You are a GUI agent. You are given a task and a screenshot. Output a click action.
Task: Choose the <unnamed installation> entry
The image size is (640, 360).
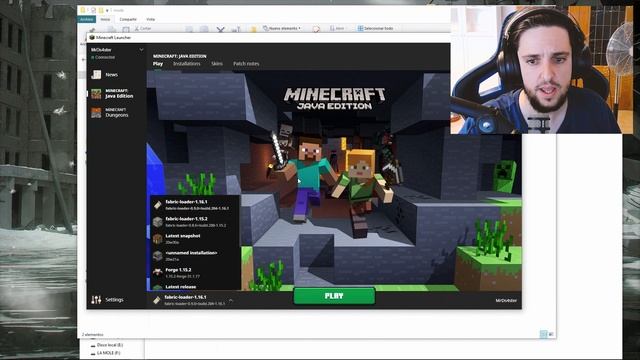195,256
